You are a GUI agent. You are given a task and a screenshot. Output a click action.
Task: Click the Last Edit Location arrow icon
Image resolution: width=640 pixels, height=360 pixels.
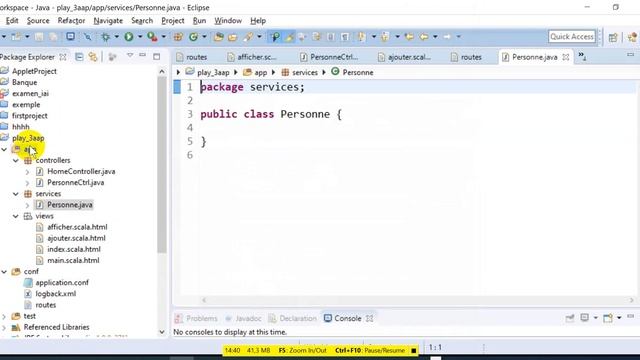click(x=409, y=37)
